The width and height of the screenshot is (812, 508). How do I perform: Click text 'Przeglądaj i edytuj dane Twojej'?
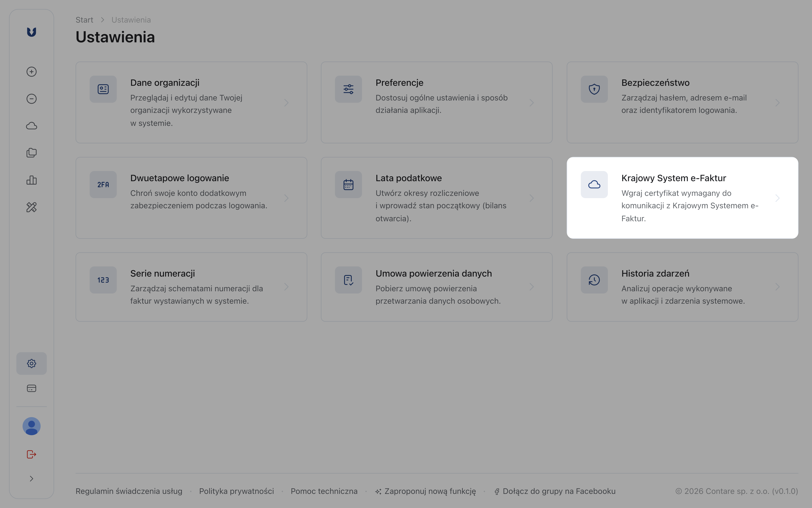click(x=186, y=98)
